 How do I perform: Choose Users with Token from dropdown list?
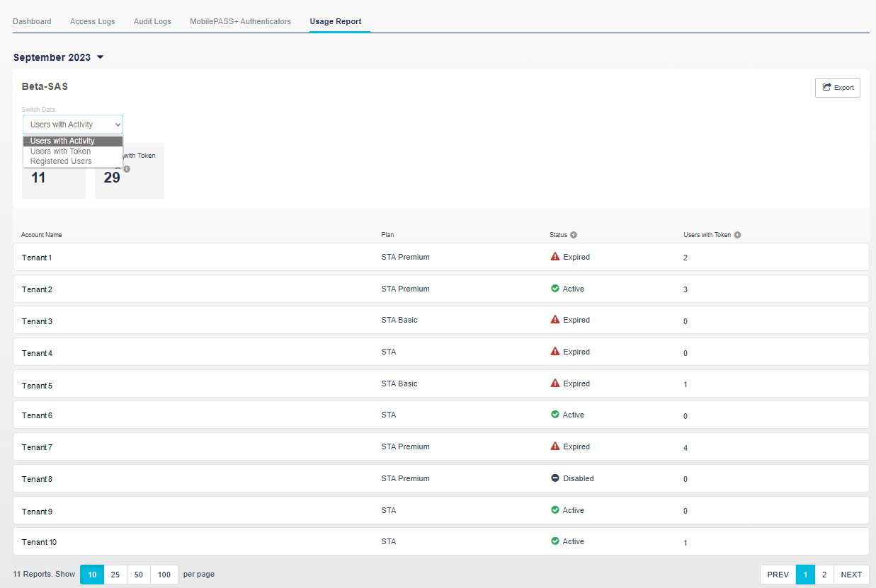pos(61,151)
